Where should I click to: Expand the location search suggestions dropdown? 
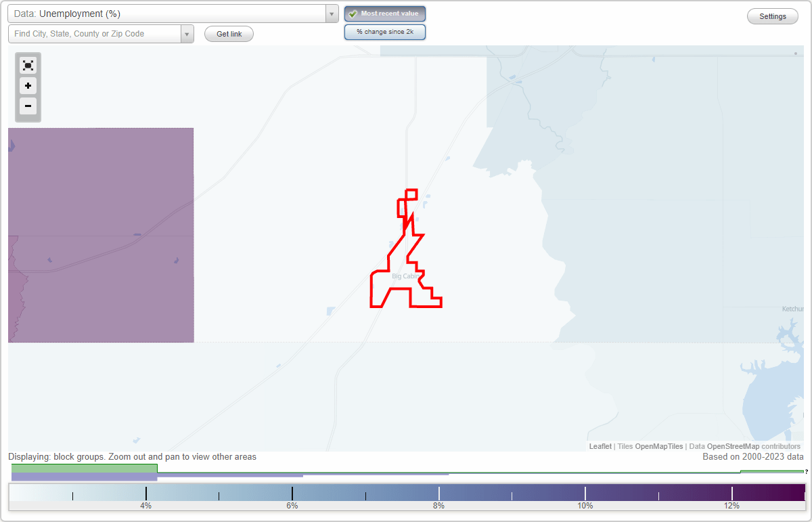[x=187, y=33]
